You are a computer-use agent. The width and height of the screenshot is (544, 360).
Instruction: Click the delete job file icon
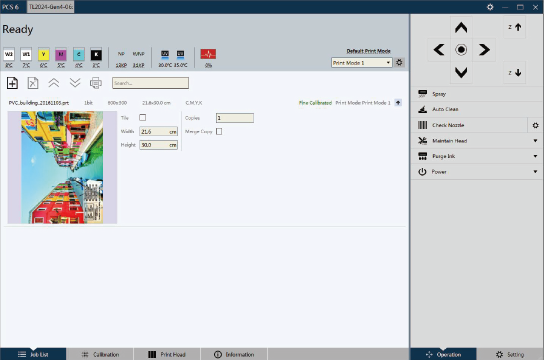pos(33,83)
